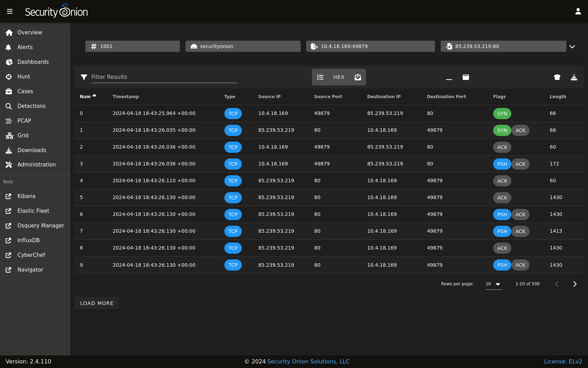The width and height of the screenshot is (588, 368).
Task: Click the crosshair icon beside Hunt
Action: tap(9, 77)
